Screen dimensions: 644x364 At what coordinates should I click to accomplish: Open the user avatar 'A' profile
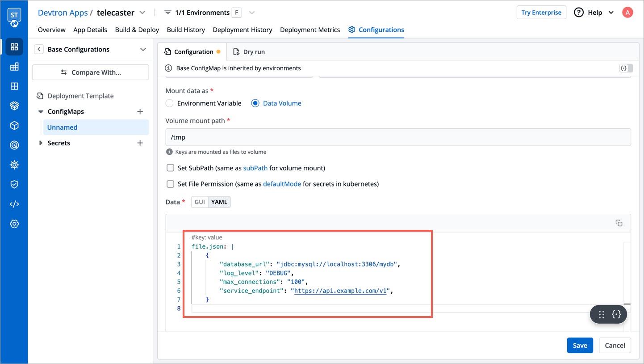coord(627,13)
